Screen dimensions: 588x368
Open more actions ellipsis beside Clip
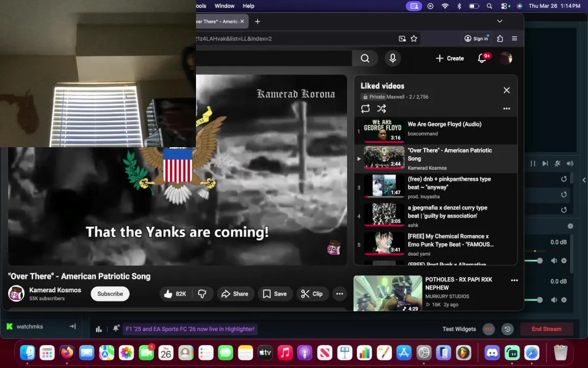340,294
